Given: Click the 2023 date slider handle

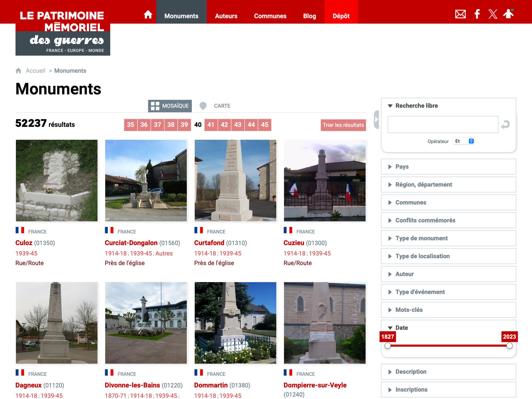Looking at the screenshot, I should tap(509, 346).
